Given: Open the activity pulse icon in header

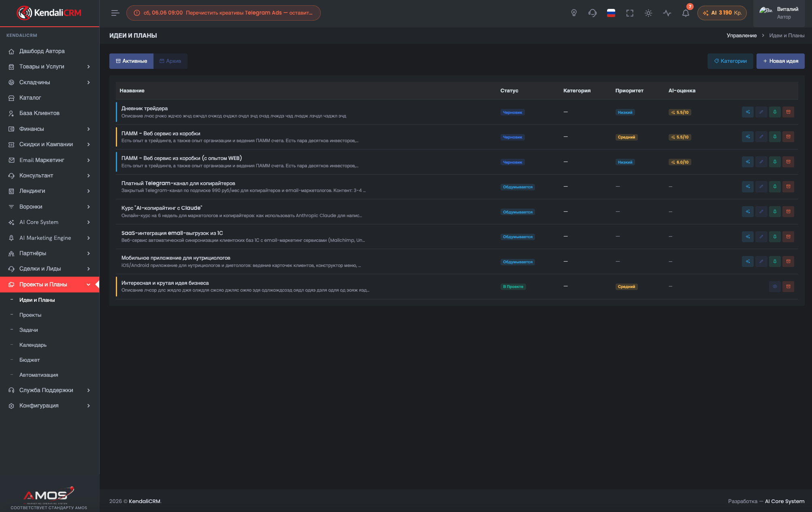Looking at the screenshot, I should 667,13.
